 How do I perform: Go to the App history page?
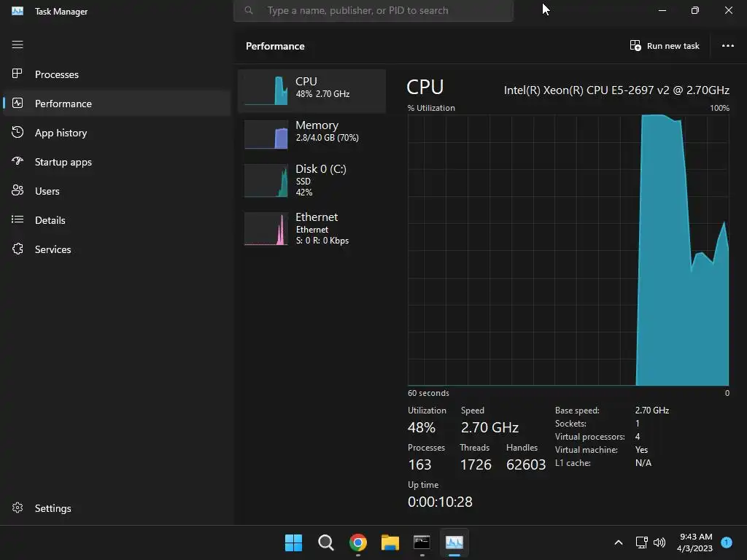[117, 133]
